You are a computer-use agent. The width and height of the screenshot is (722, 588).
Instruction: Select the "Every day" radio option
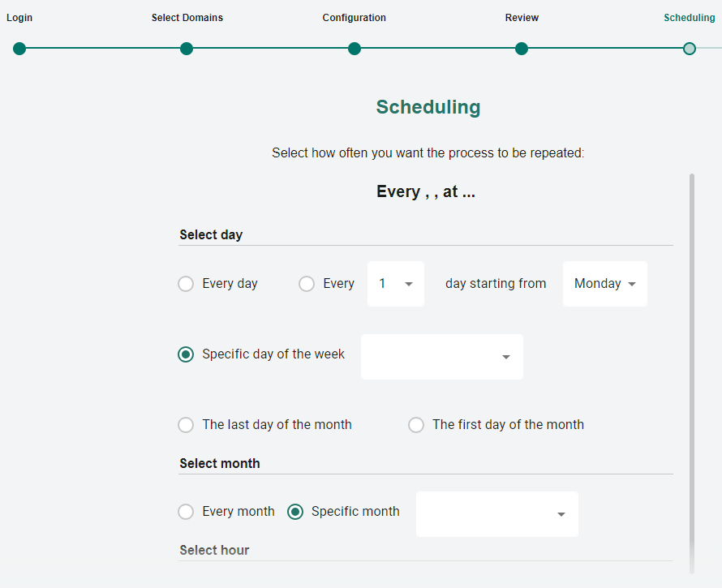185,284
